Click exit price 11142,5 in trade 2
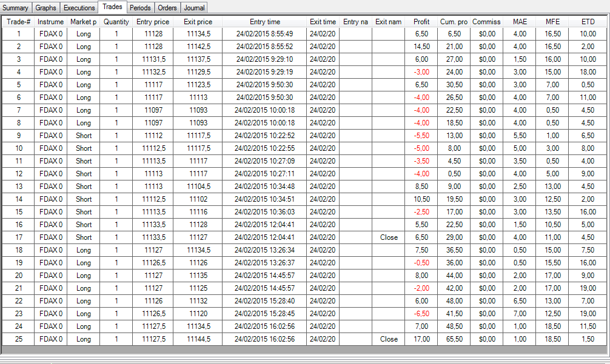Viewport: 610px width, 364px height. point(198,47)
